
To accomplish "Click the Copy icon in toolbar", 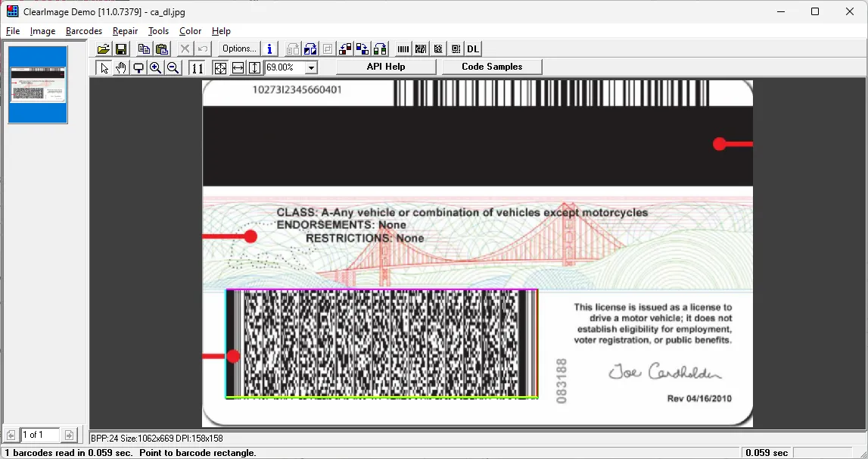I will tap(144, 48).
